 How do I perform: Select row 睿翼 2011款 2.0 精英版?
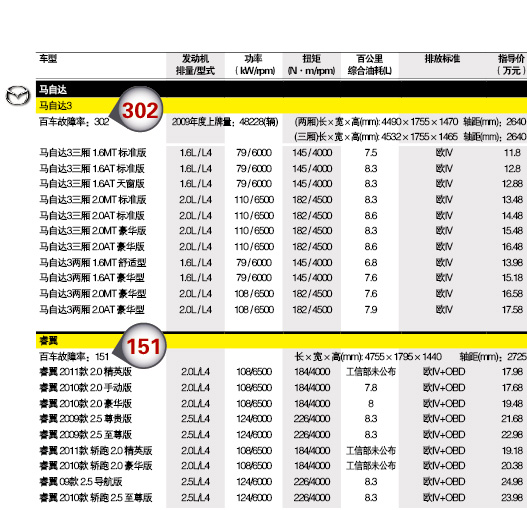(281, 372)
